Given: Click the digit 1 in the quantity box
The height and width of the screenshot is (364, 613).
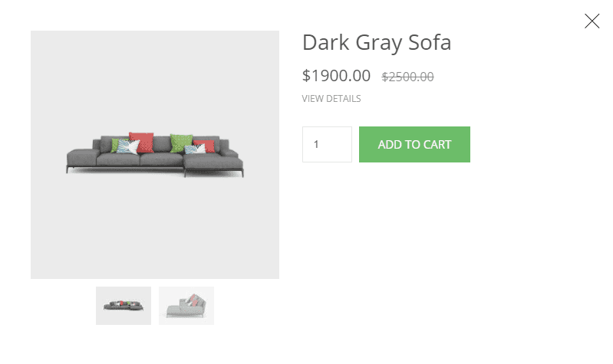Looking at the screenshot, I should (316, 144).
